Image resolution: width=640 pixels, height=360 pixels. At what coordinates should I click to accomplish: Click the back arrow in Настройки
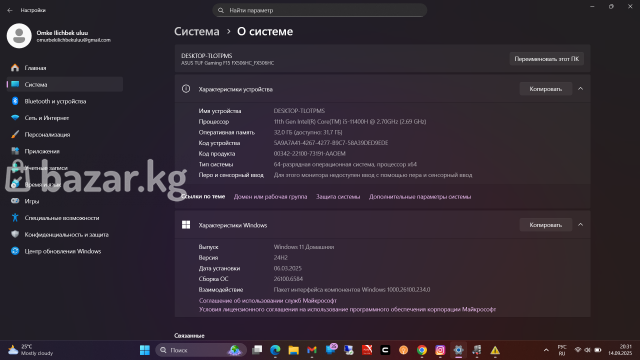10,10
